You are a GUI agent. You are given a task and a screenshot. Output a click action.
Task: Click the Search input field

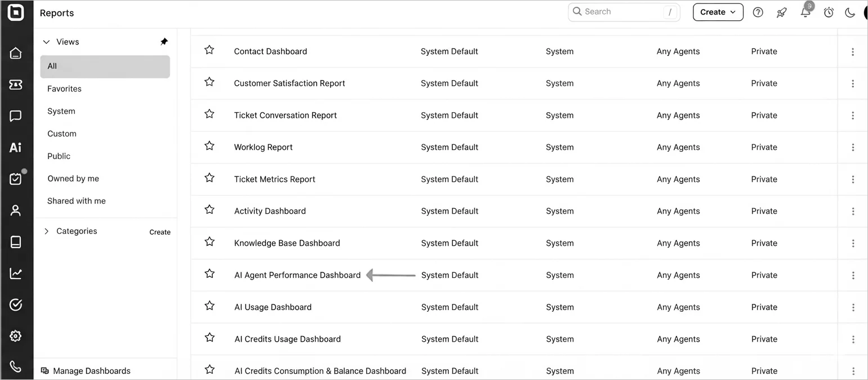624,12
